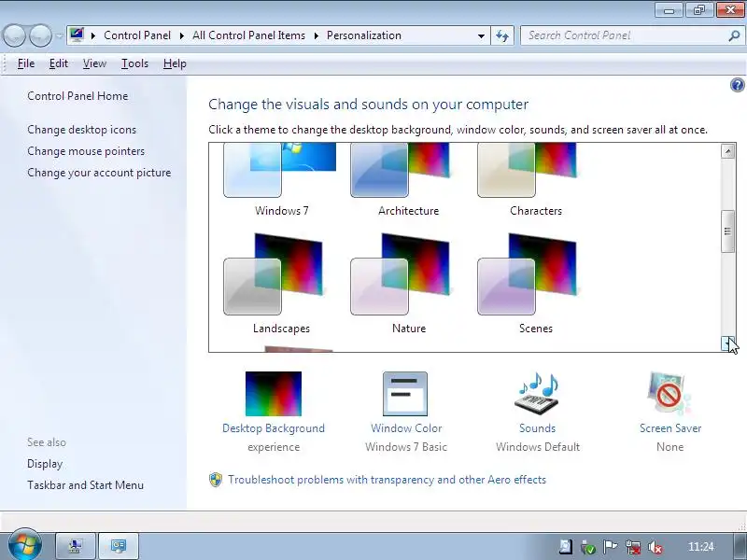Click the Desktop Background text link
Image resolution: width=747 pixels, height=560 pixels.
click(274, 428)
